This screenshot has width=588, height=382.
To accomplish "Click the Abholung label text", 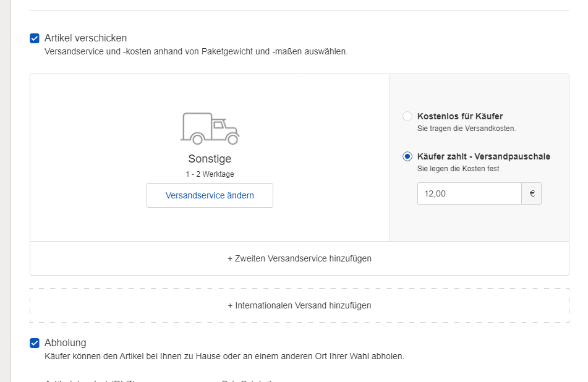I will (66, 342).
